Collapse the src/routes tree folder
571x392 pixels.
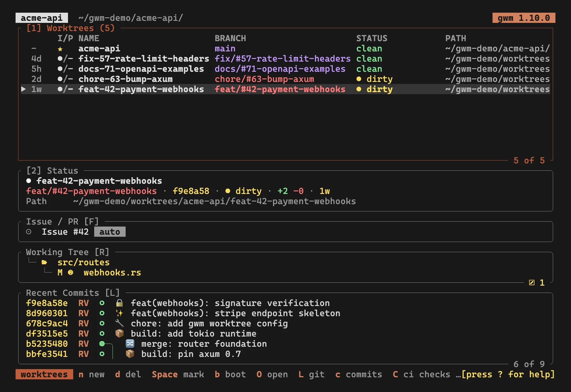pos(83,262)
